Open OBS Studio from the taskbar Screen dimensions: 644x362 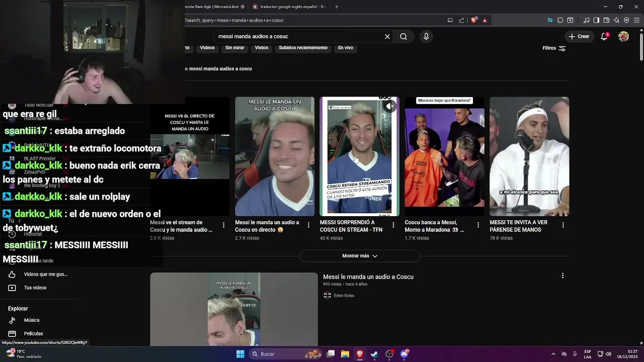[389, 354]
